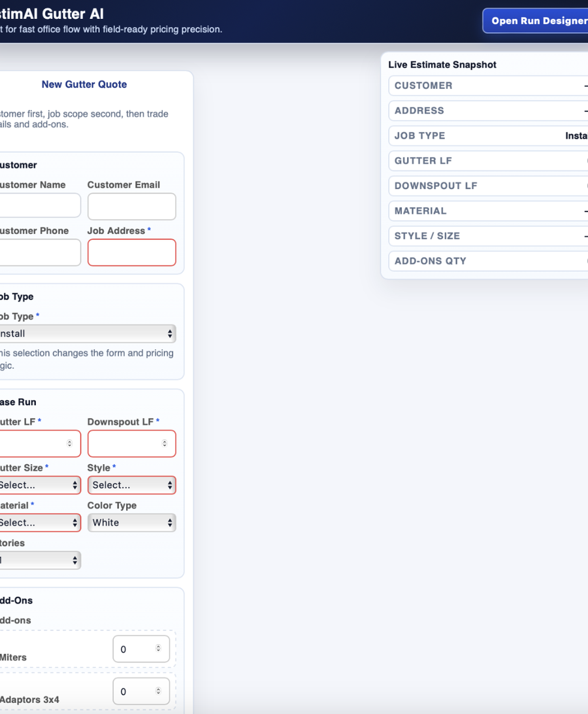Viewport: 588px width, 714px height.
Task: Open the Color Type dropdown showing White
Action: [x=131, y=522]
